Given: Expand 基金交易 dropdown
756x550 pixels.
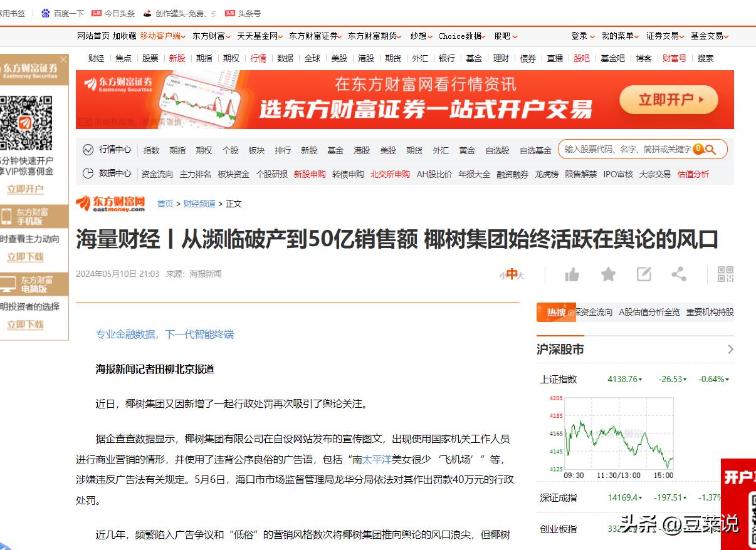Looking at the screenshot, I should tap(710, 36).
